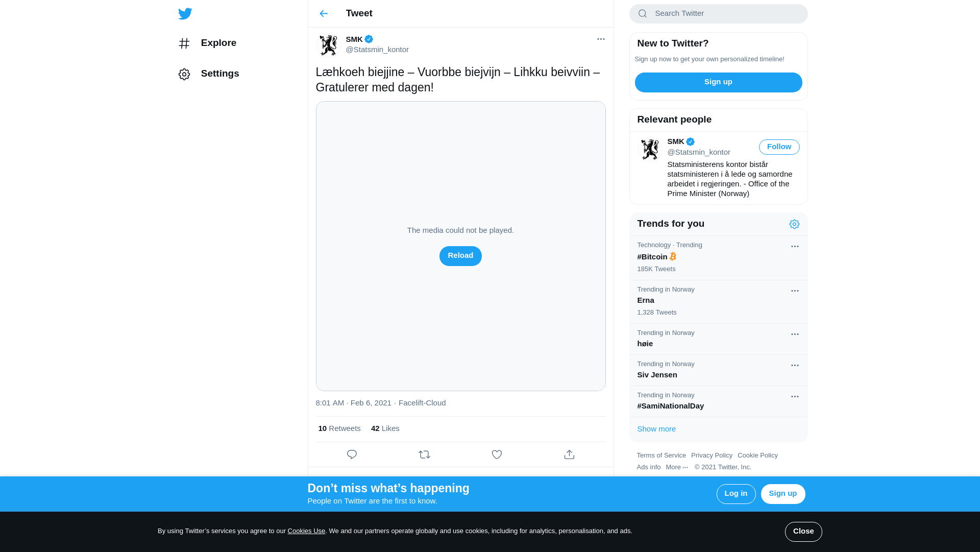Open Trends for you settings gear

(x=794, y=224)
